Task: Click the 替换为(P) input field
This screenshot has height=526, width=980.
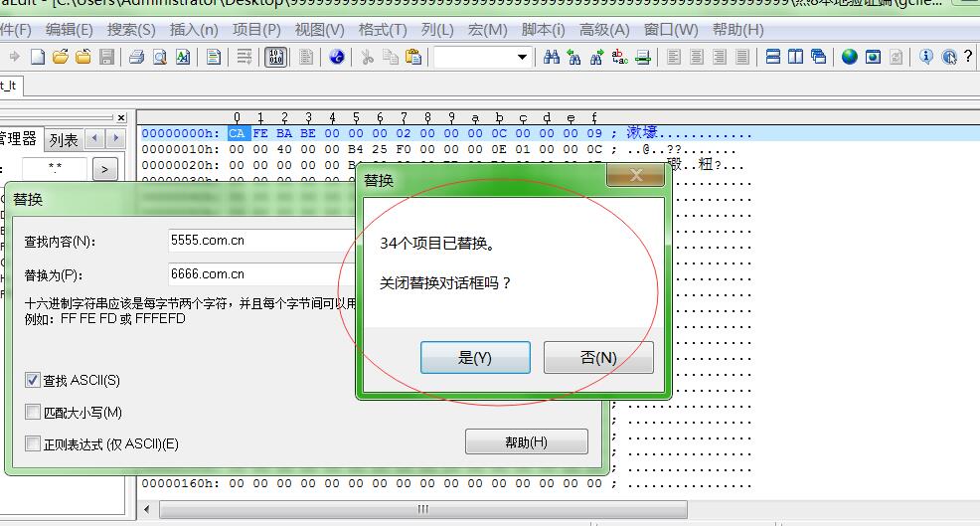Action: [x=260, y=274]
